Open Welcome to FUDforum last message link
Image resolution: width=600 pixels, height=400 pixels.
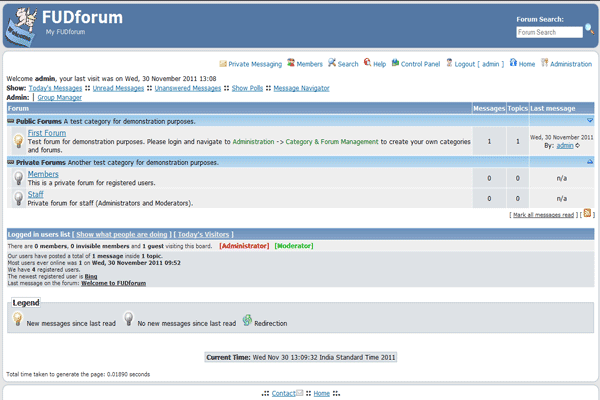pyautogui.click(x=113, y=283)
